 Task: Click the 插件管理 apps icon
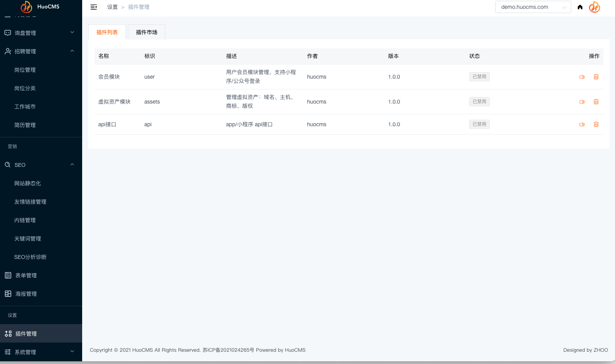(x=8, y=333)
